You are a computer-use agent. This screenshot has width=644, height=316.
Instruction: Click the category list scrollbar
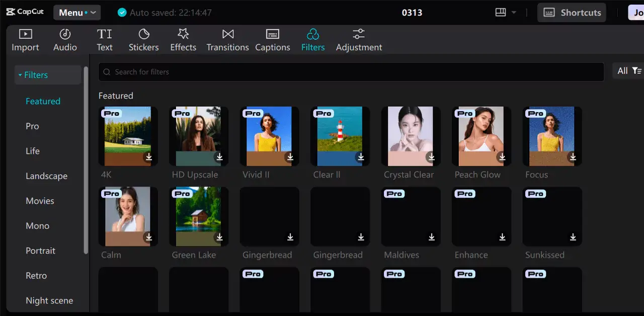pos(86,161)
